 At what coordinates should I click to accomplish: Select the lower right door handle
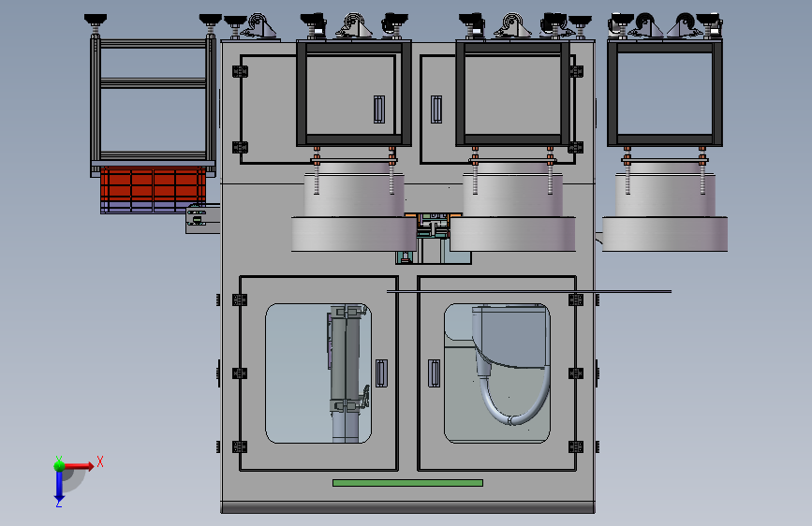tap(434, 373)
